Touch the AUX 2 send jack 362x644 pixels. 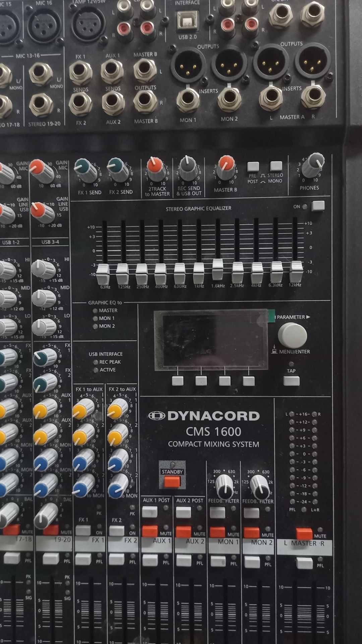tap(114, 103)
